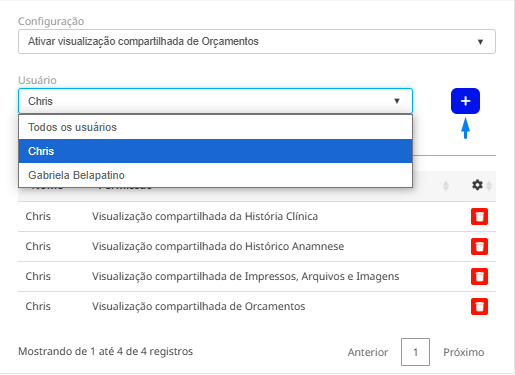515x375 pixels.
Task: Click the Configuração dropdown arrow
Action: coord(480,42)
